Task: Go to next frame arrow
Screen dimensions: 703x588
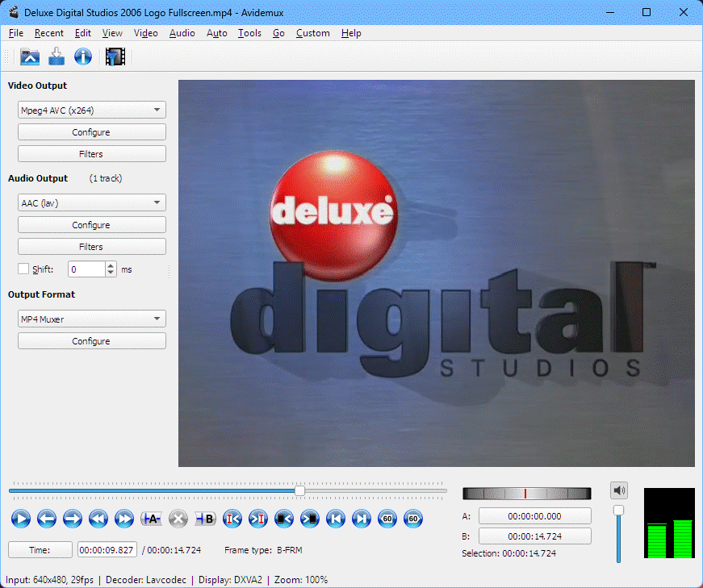Action: click(72, 519)
